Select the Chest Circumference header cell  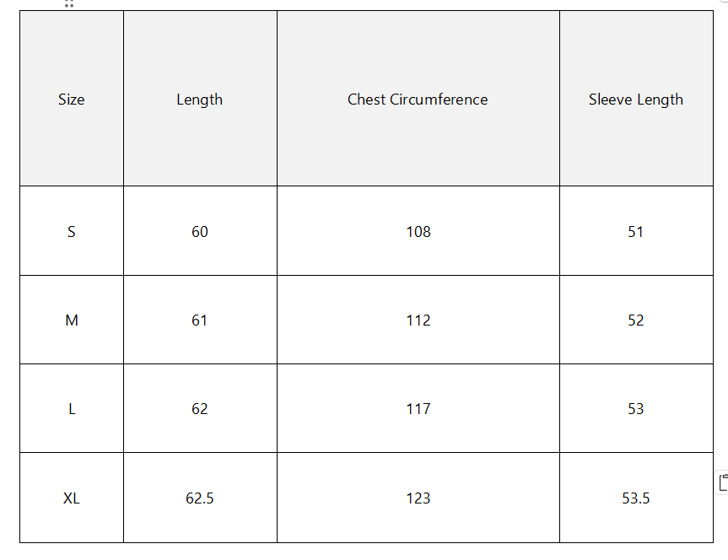tap(418, 100)
